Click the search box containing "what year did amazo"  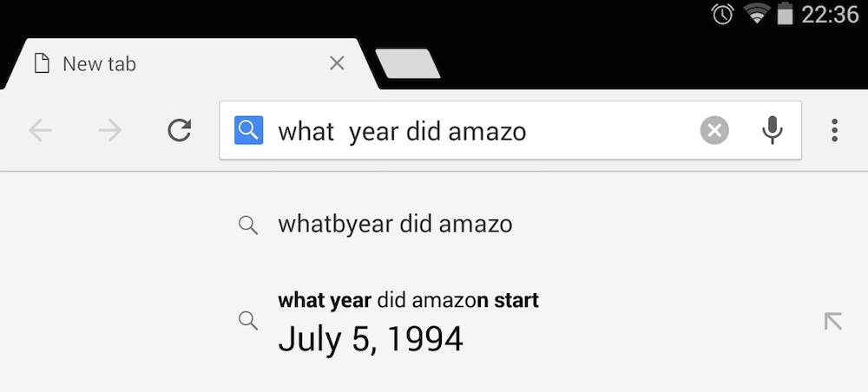click(477, 131)
